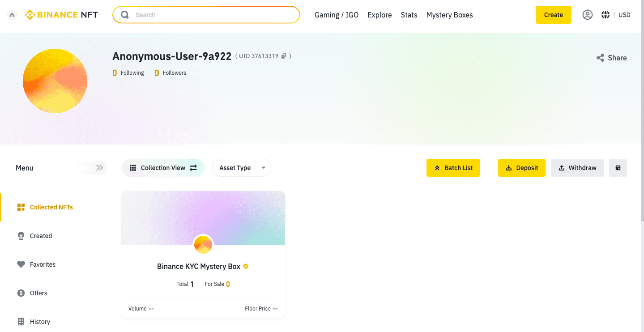The height and width of the screenshot is (332, 644).
Task: Open the Binance KYC Mystery Box title
Action: click(x=199, y=266)
